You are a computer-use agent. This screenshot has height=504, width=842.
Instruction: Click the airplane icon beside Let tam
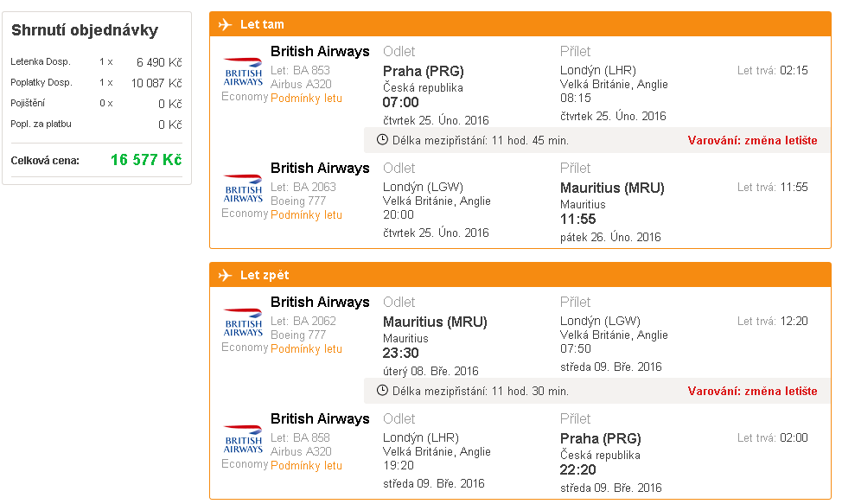coord(225,25)
